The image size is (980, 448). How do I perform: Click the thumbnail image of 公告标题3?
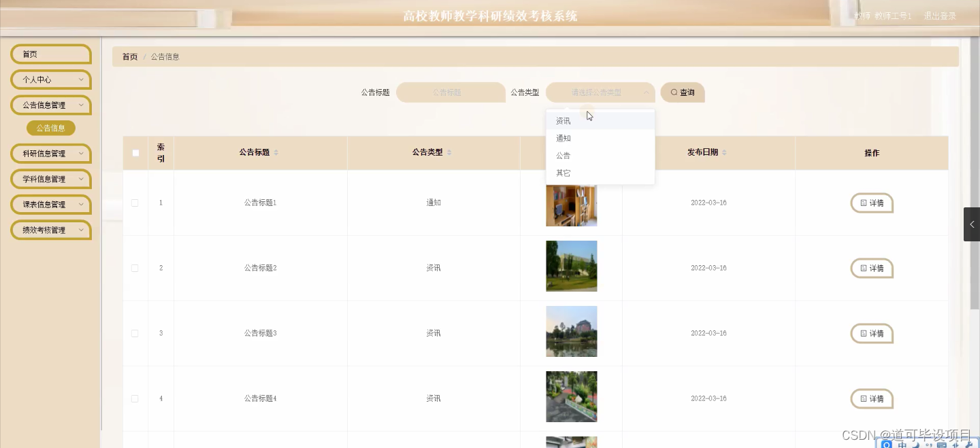click(572, 331)
